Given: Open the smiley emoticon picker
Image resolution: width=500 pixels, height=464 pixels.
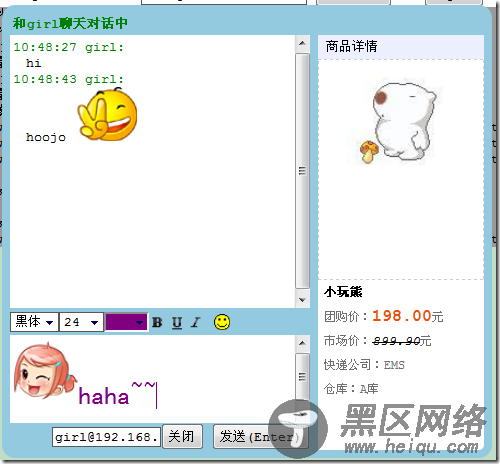Looking at the screenshot, I should 222,322.
